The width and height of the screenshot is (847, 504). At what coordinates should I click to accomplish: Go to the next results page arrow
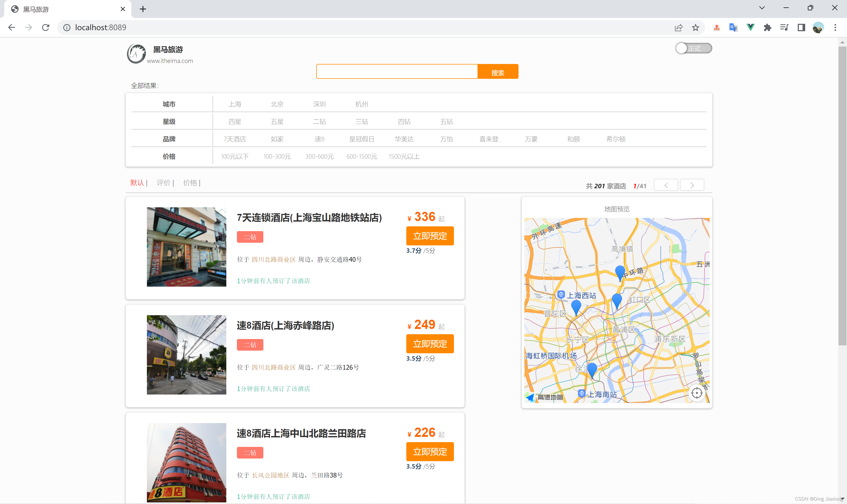tap(692, 185)
